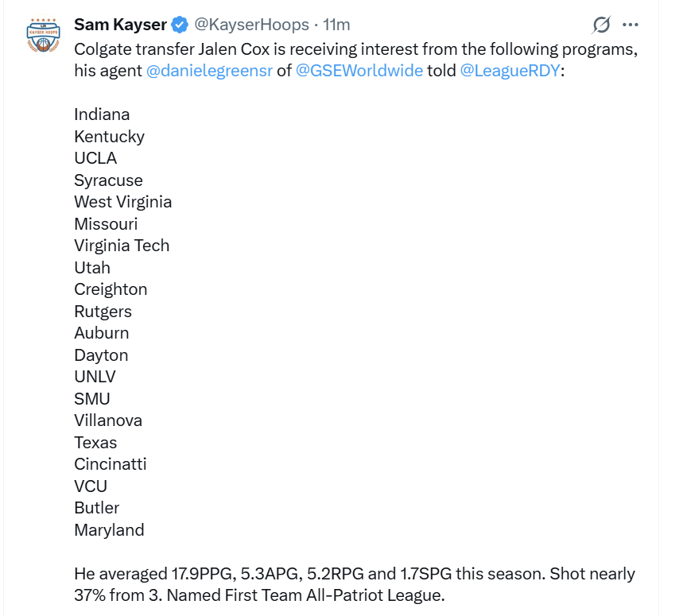This screenshot has width=687, height=616.
Task: Click the Kentucky line in the list
Action: click(109, 137)
